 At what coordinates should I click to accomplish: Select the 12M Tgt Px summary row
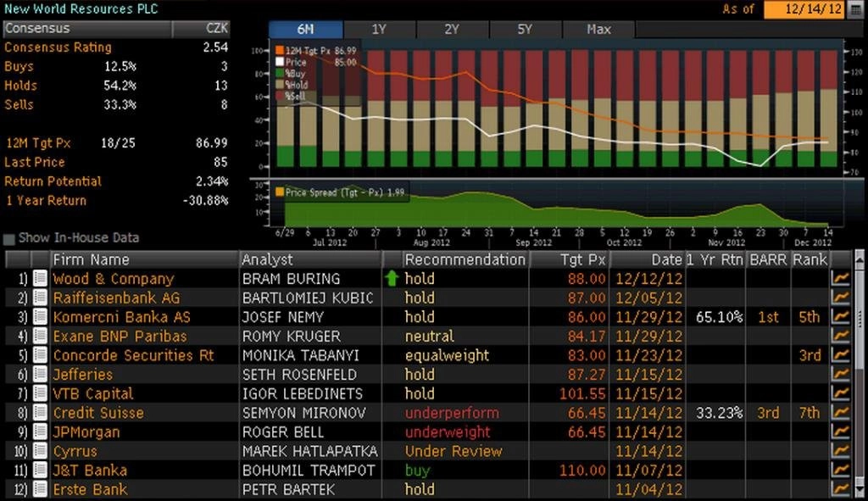coord(116,142)
